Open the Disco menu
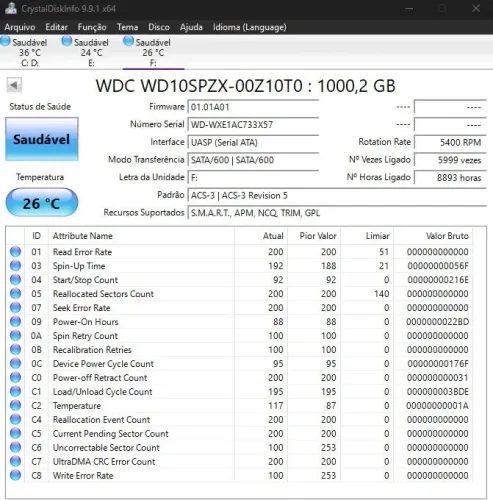493x500 pixels. (x=159, y=27)
